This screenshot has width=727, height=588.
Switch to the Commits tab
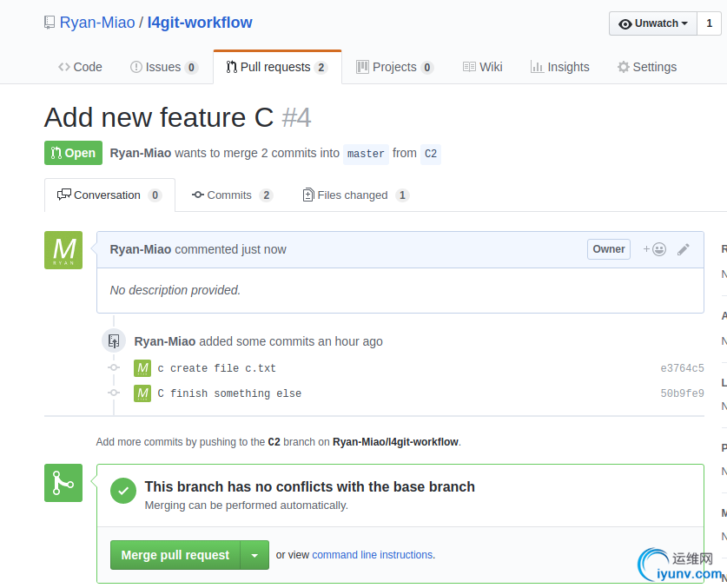coord(232,195)
